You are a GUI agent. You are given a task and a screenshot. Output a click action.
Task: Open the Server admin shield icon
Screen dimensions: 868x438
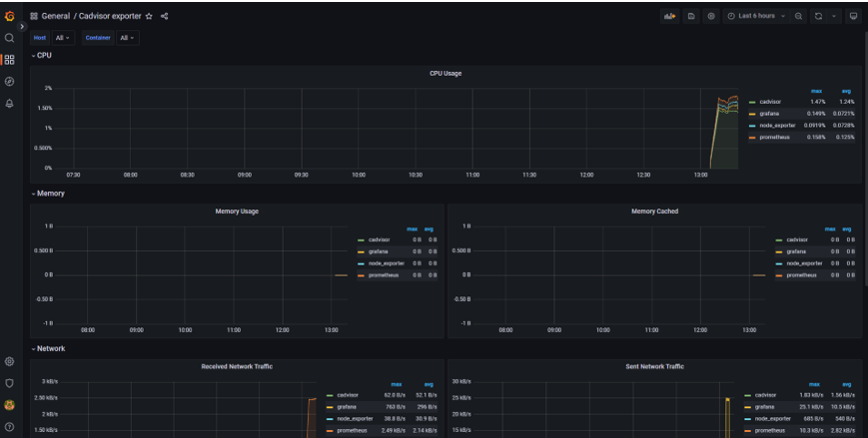point(9,383)
